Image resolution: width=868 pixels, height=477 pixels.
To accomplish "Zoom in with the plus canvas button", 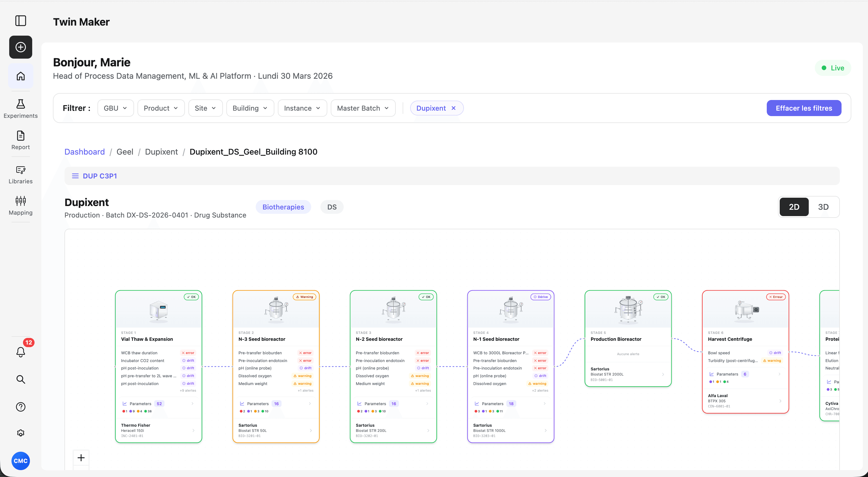I will [x=81, y=457].
